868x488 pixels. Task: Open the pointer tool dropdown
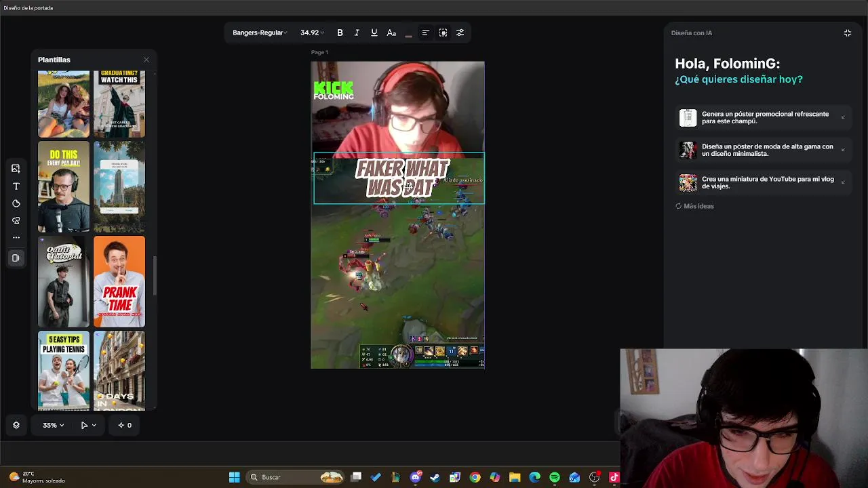pos(88,425)
